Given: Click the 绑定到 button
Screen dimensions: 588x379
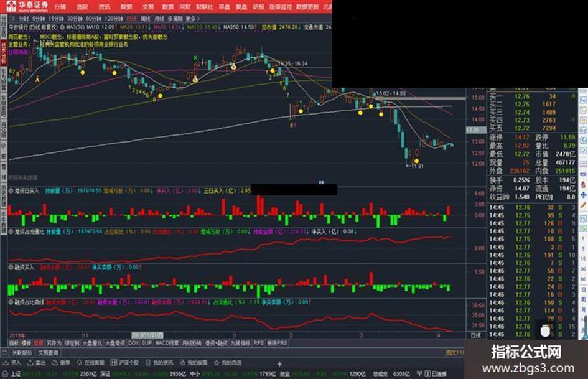Looking at the screenshot, I should coord(72,343).
